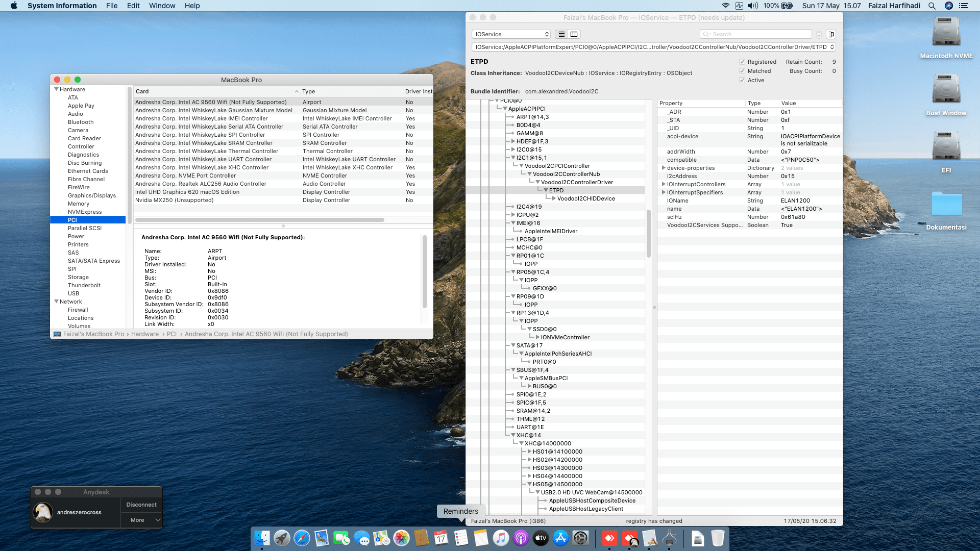
Task: Open Safari from the Dock
Action: pyautogui.click(x=302, y=538)
